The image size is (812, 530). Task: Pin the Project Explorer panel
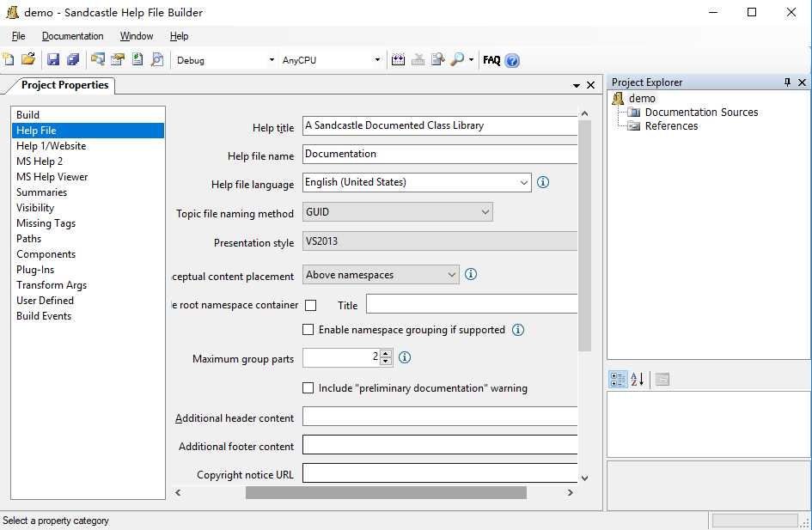coord(788,82)
